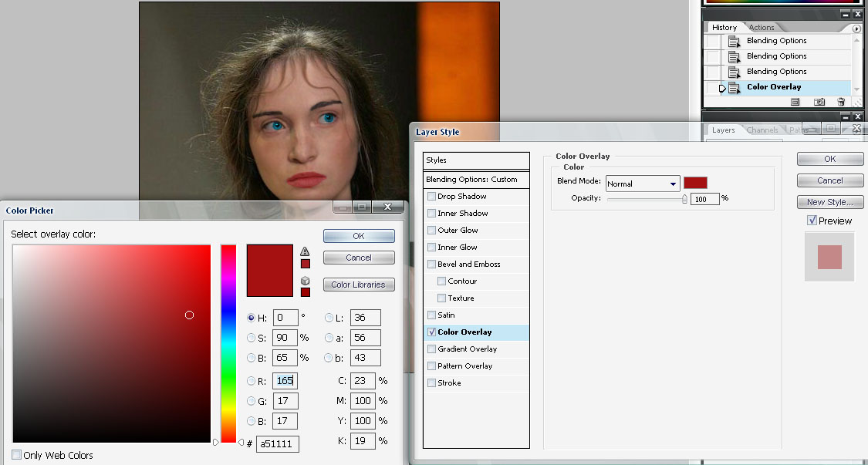Minimize the History palette
The height and width of the screenshot is (465, 868).
click(x=846, y=15)
